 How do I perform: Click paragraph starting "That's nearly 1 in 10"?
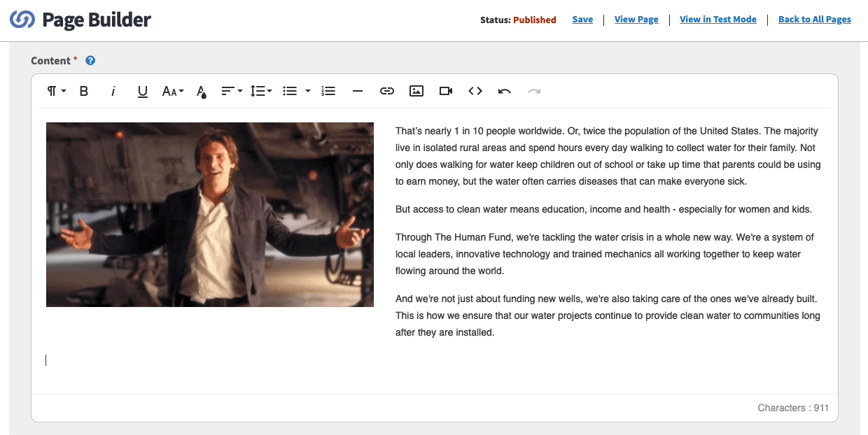pyautogui.click(x=608, y=156)
